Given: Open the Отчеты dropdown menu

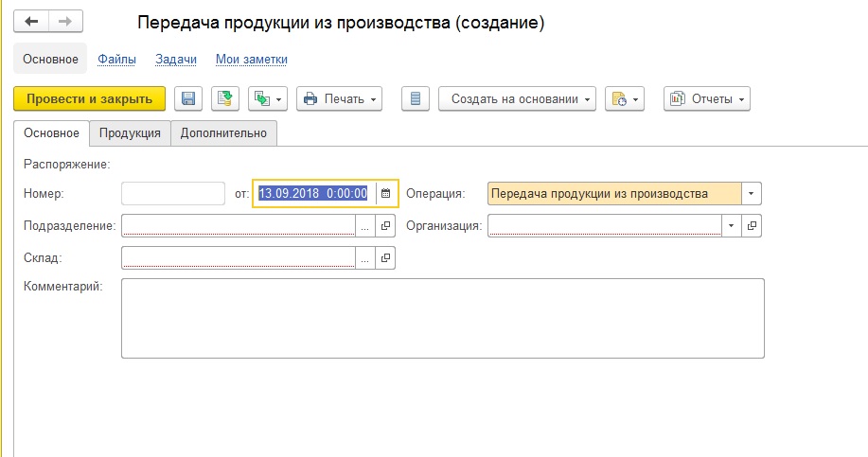Looking at the screenshot, I should (706, 99).
